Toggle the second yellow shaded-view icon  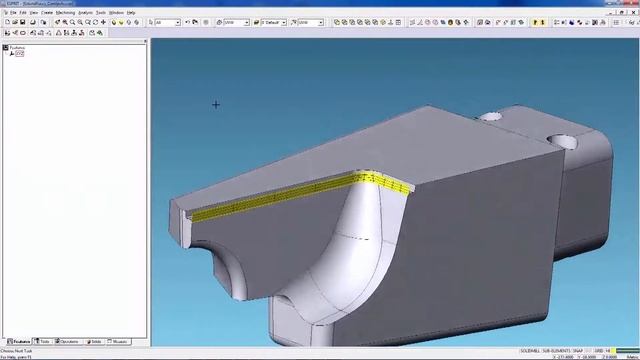(x=121, y=22)
